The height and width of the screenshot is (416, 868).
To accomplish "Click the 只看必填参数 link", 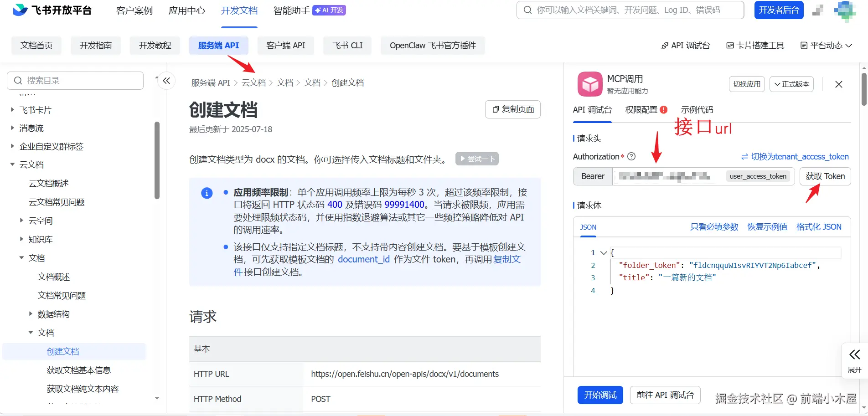I will pos(714,227).
